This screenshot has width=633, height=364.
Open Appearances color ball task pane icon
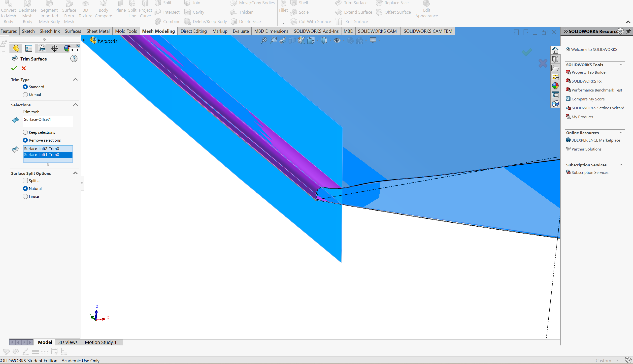pos(555,86)
